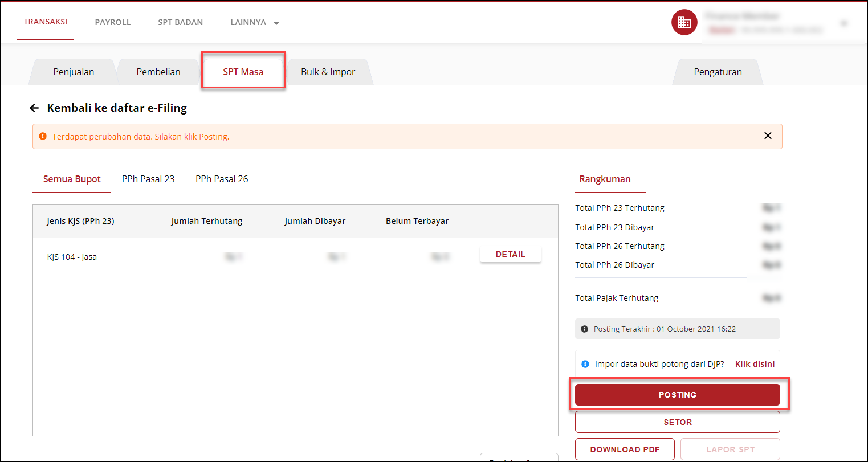
Task: Dismiss the data change warning banner
Action: click(768, 136)
